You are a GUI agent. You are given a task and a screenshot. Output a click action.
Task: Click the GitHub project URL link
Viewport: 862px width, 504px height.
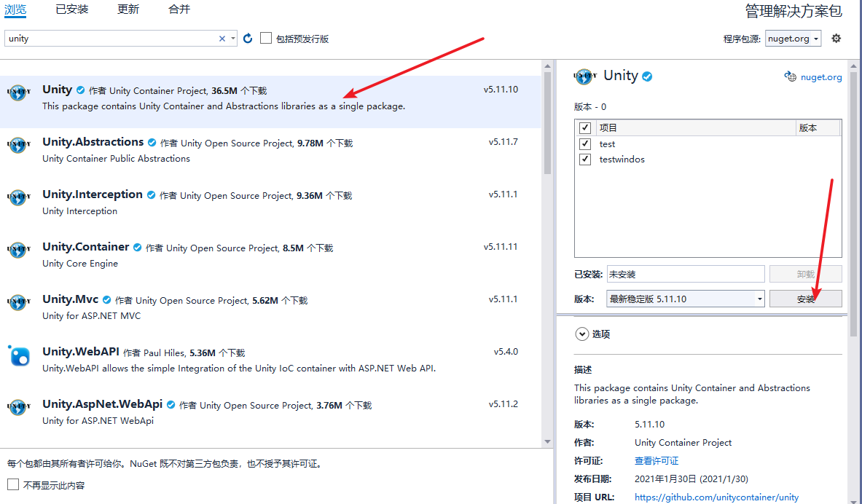click(716, 497)
